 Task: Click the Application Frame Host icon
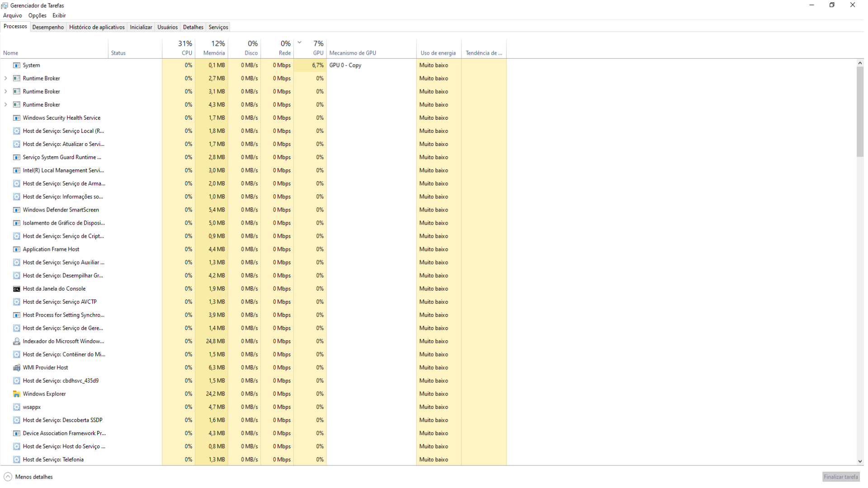point(17,249)
